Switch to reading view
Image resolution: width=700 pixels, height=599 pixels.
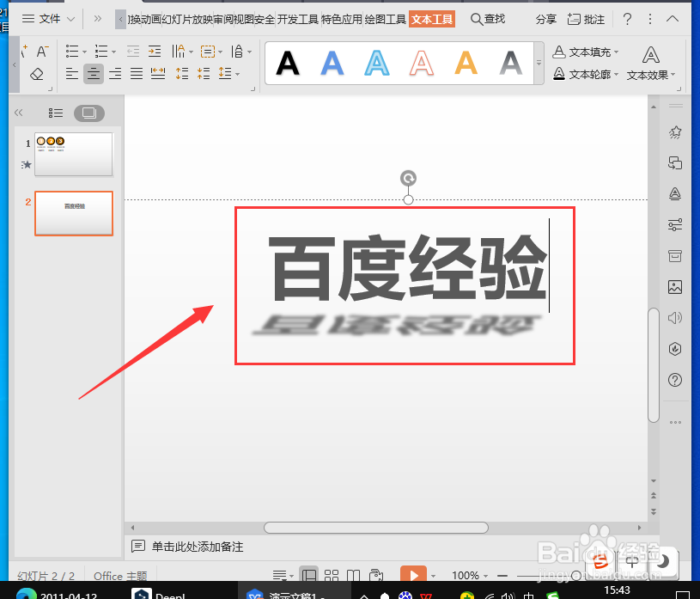354,575
